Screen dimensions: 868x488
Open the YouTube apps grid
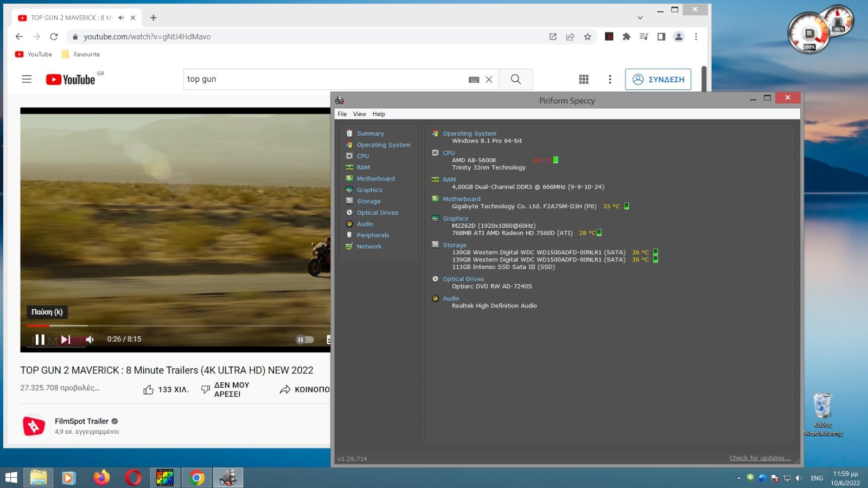tap(584, 79)
